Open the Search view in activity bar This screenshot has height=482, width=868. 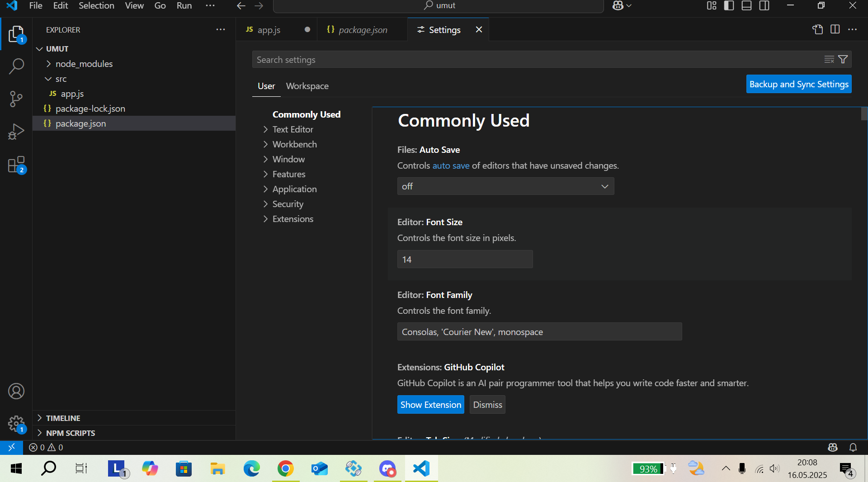16,66
